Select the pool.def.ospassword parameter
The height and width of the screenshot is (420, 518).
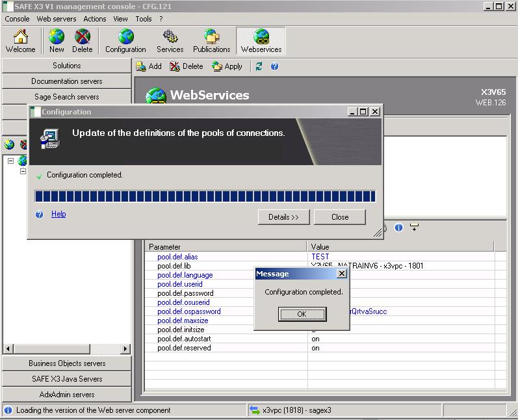pos(188,311)
